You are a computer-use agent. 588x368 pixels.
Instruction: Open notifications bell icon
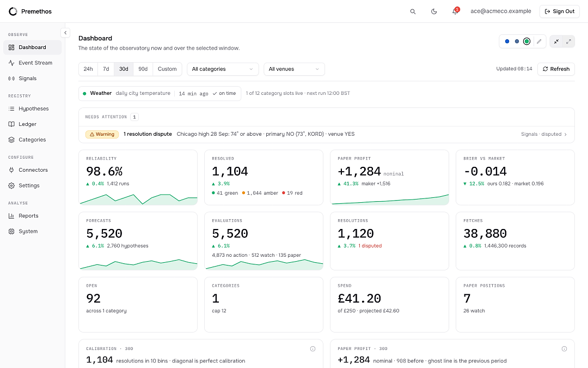[455, 11]
